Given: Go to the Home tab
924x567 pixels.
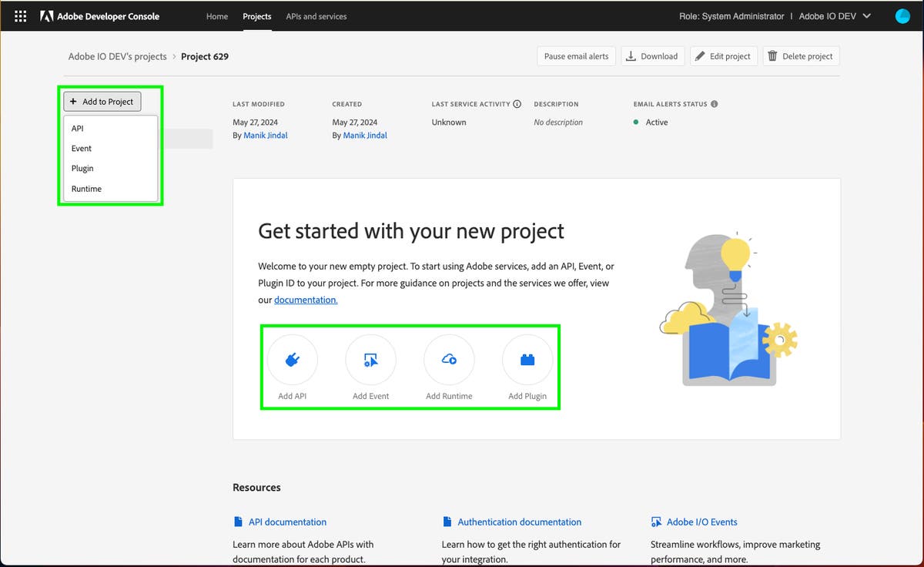Looking at the screenshot, I should tap(217, 16).
